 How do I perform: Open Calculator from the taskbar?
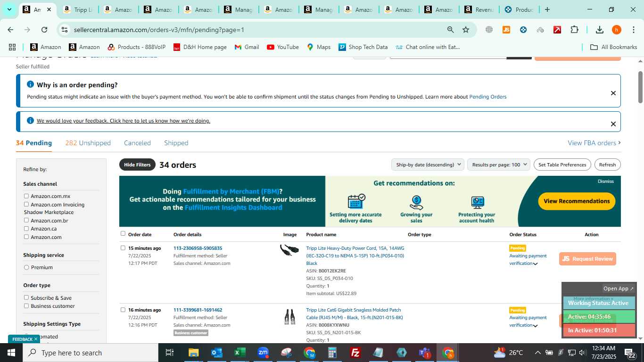tap(332, 353)
